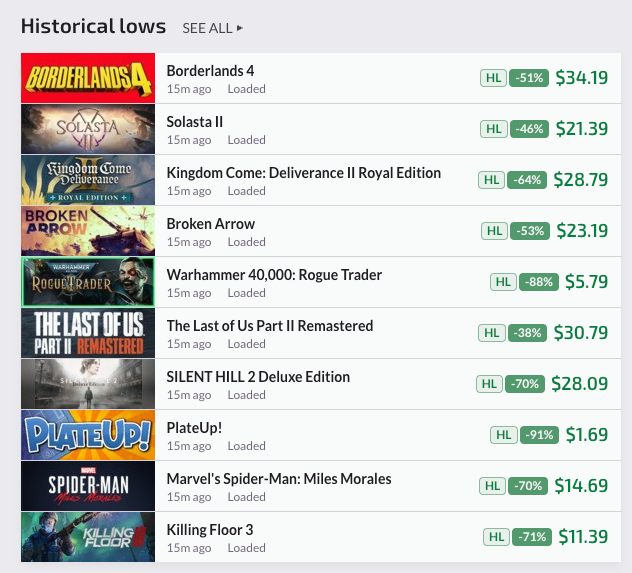
Task: Click the $1.69 price
Action: point(587,434)
